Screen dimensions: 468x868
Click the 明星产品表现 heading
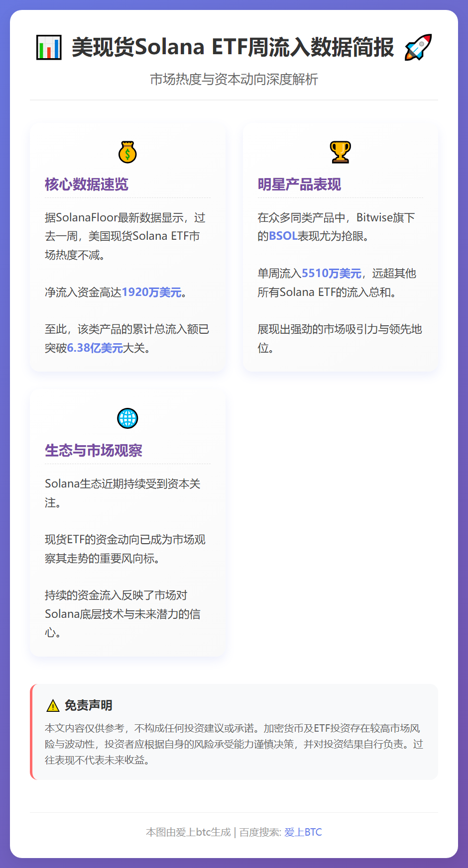click(x=299, y=185)
